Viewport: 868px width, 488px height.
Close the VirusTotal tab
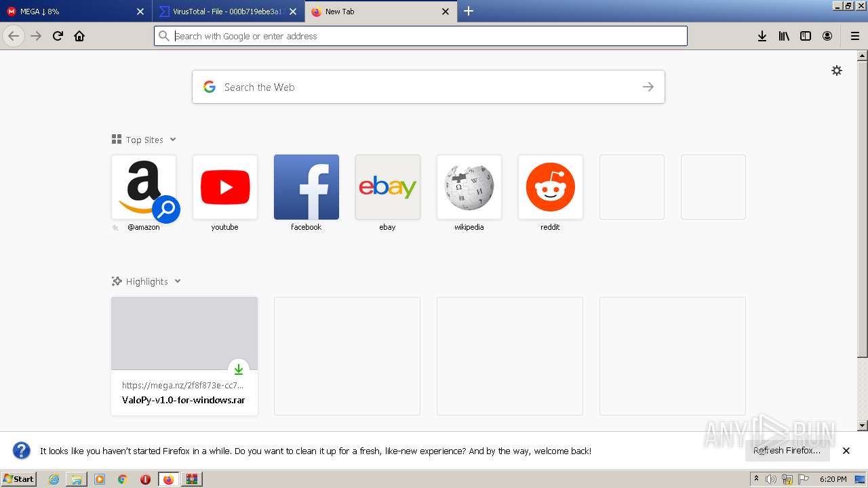coord(293,12)
